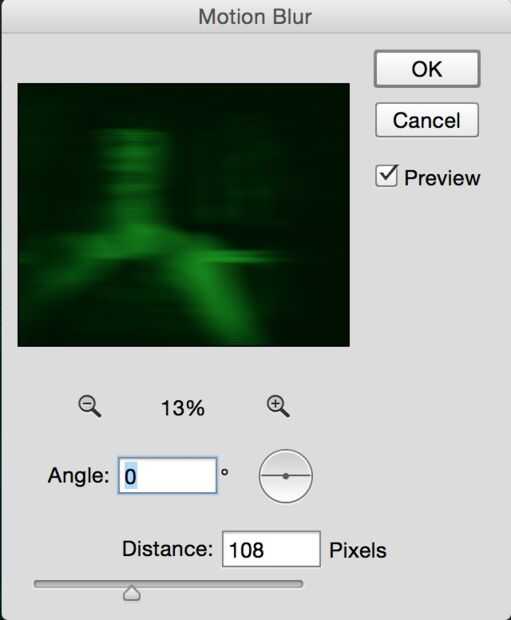Screen dimensions: 511x620
Task: Click the Pixels unit label
Action: [x=358, y=550]
